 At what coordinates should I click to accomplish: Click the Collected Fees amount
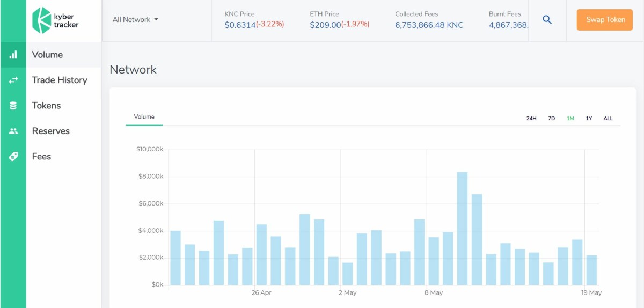coord(429,25)
